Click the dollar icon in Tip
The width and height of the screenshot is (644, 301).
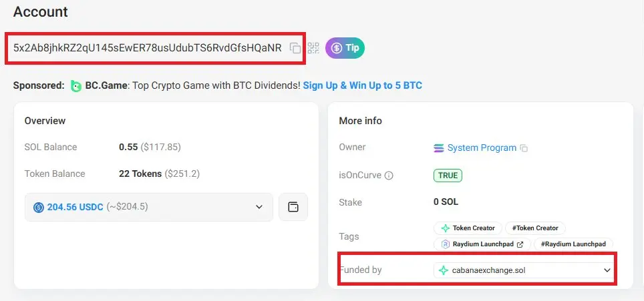337,48
